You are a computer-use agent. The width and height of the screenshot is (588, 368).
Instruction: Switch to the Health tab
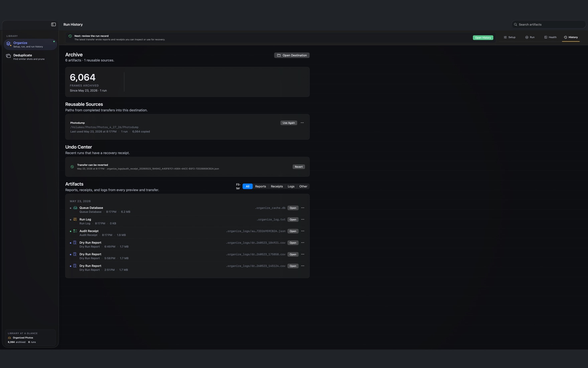pos(550,37)
